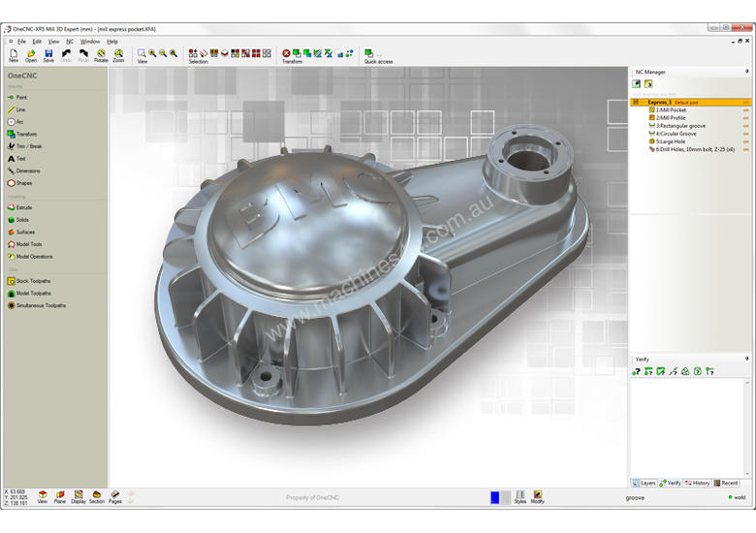
Task: Open the Quick access toolbar dropdown
Action: 379,55
